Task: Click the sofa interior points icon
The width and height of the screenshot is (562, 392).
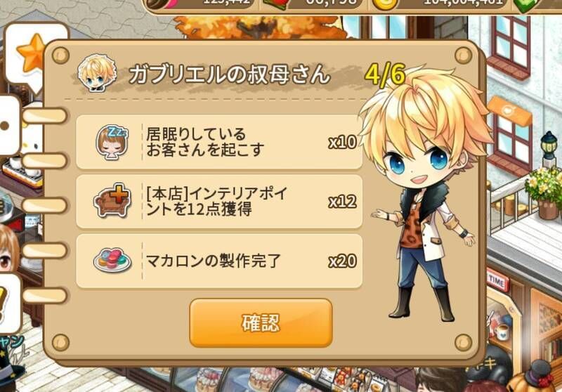Action: click(x=112, y=201)
